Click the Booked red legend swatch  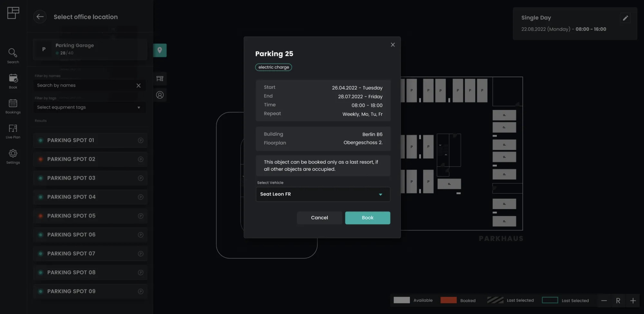click(x=448, y=300)
